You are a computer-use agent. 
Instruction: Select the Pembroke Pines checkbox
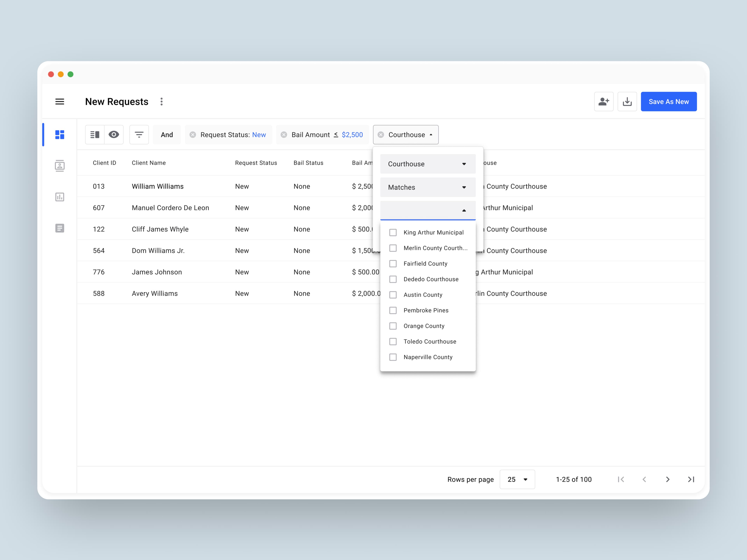pos(393,310)
